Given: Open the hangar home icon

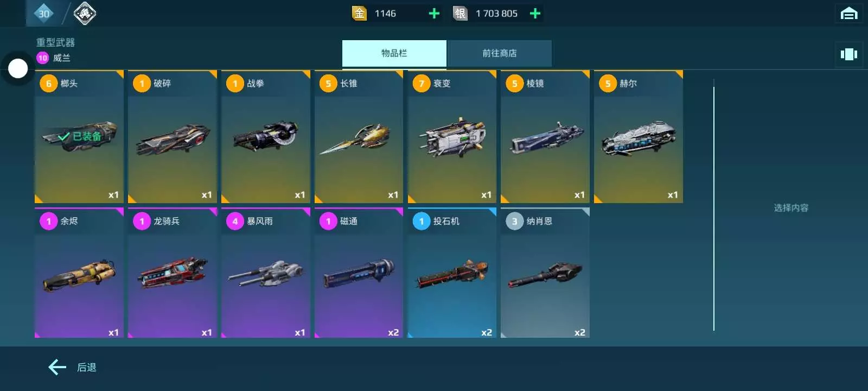Looking at the screenshot, I should pyautogui.click(x=849, y=13).
